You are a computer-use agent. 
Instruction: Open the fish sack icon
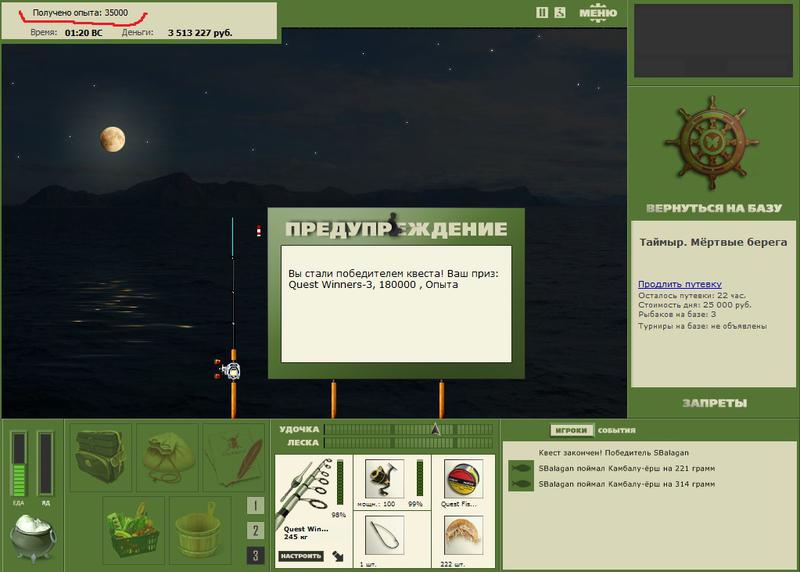pos(168,456)
